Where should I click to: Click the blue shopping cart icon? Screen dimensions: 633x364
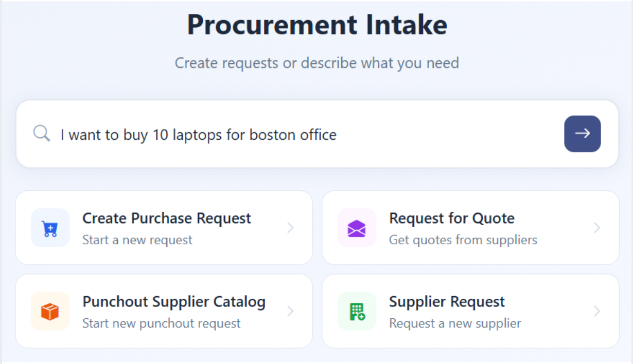tap(50, 228)
